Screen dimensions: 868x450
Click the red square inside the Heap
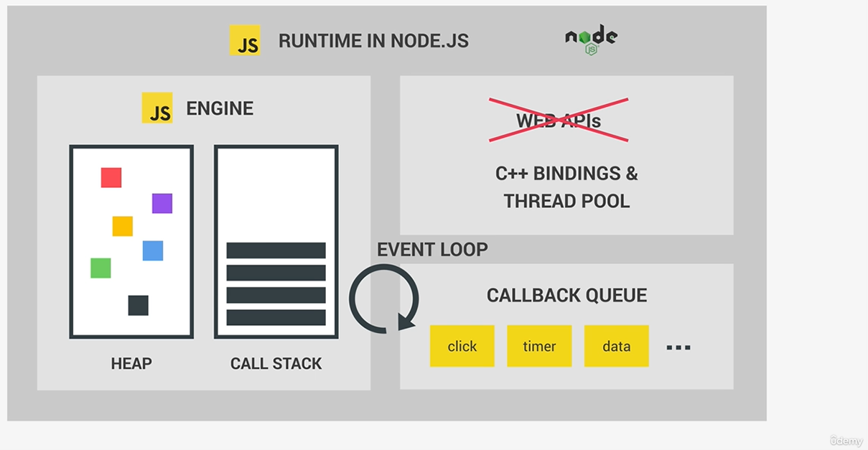(x=111, y=177)
